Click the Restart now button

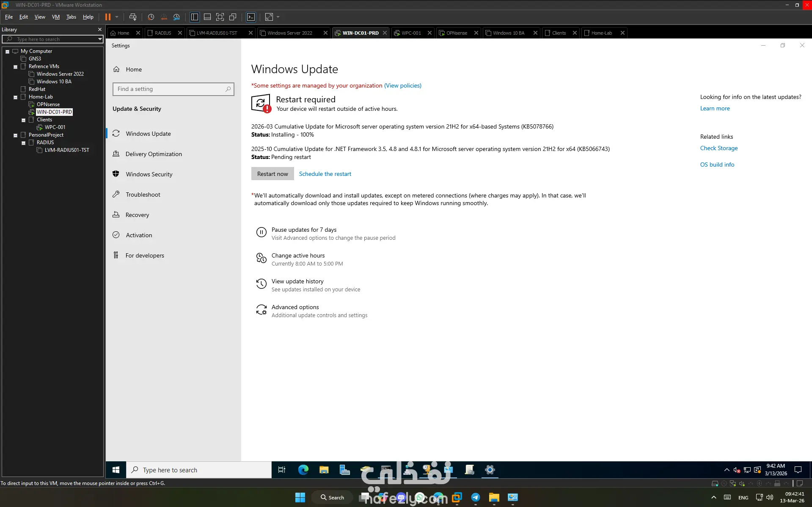[273, 174]
